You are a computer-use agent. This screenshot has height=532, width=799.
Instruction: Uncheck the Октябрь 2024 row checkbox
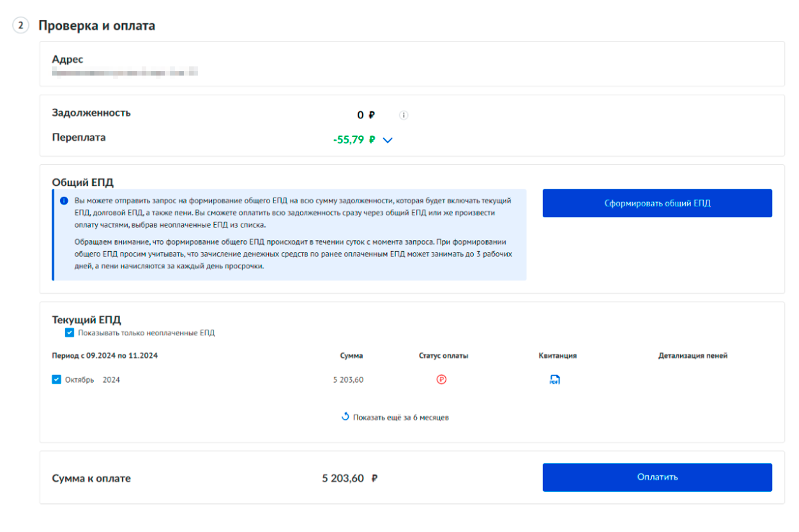tap(56, 379)
